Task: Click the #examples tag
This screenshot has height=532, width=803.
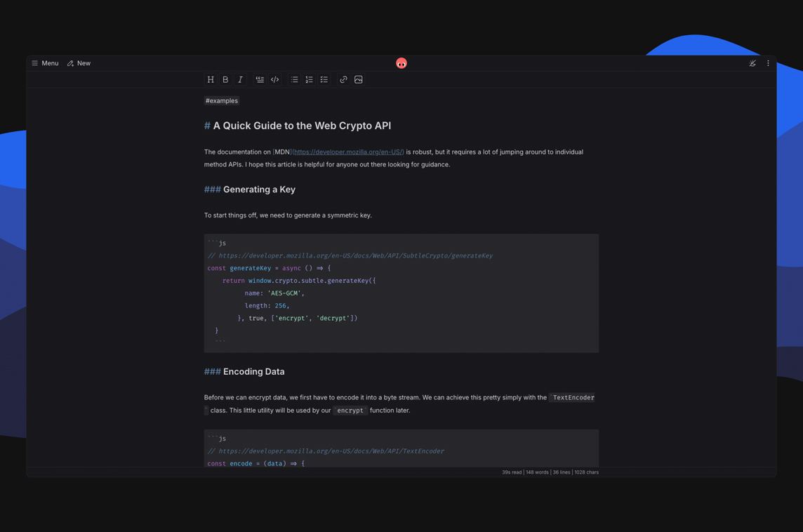Action: 222,101
